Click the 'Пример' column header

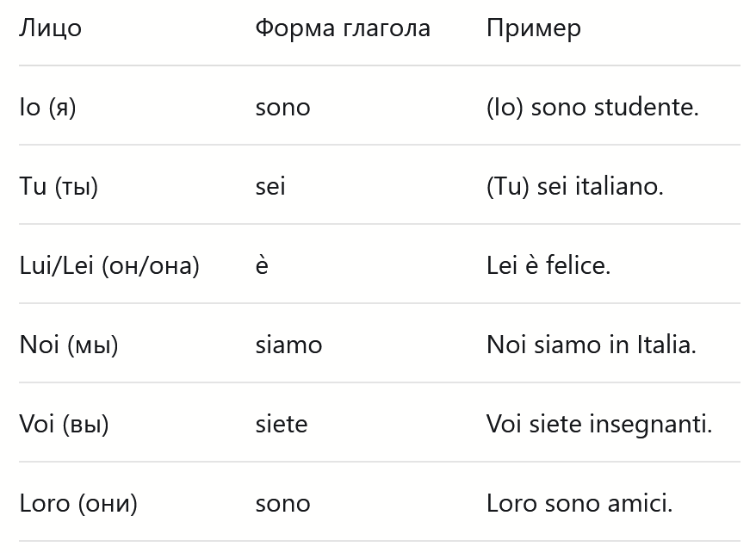[x=534, y=28]
